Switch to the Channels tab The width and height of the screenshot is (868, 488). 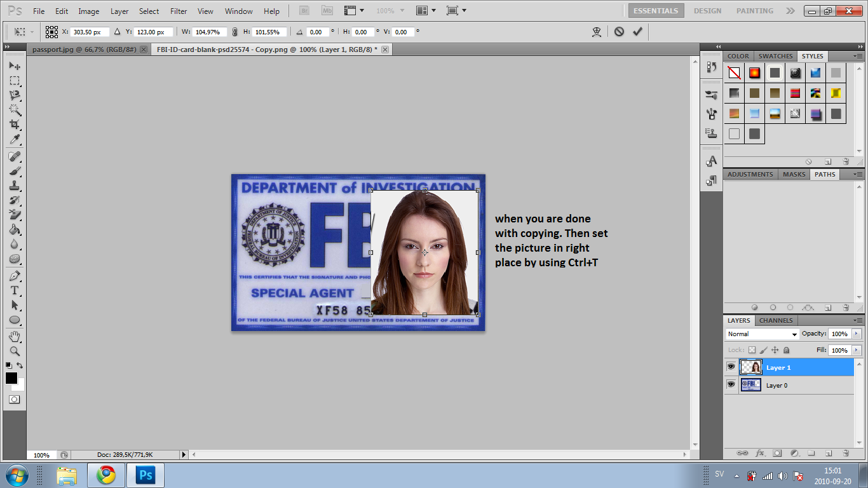coord(776,320)
